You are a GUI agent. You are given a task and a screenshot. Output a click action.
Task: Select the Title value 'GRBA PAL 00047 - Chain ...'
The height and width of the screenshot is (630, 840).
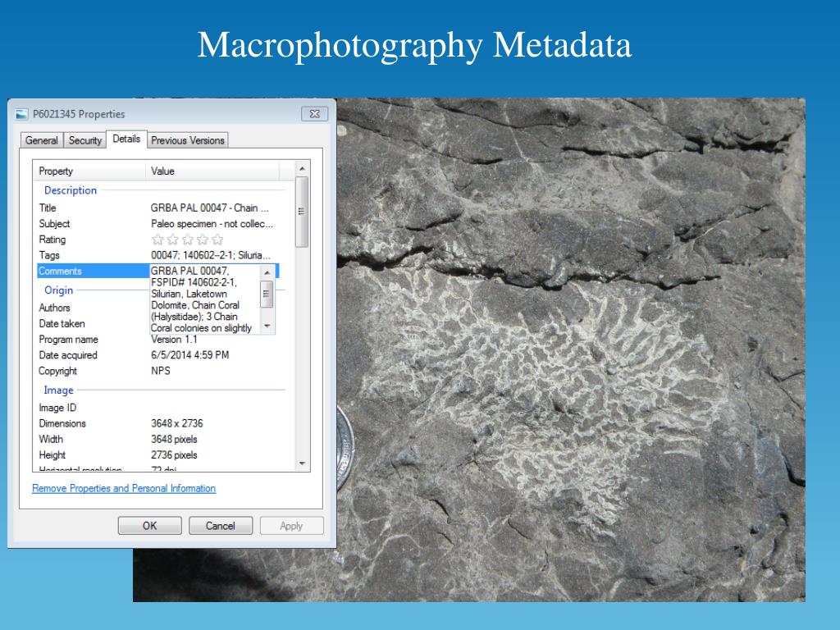click(209, 208)
